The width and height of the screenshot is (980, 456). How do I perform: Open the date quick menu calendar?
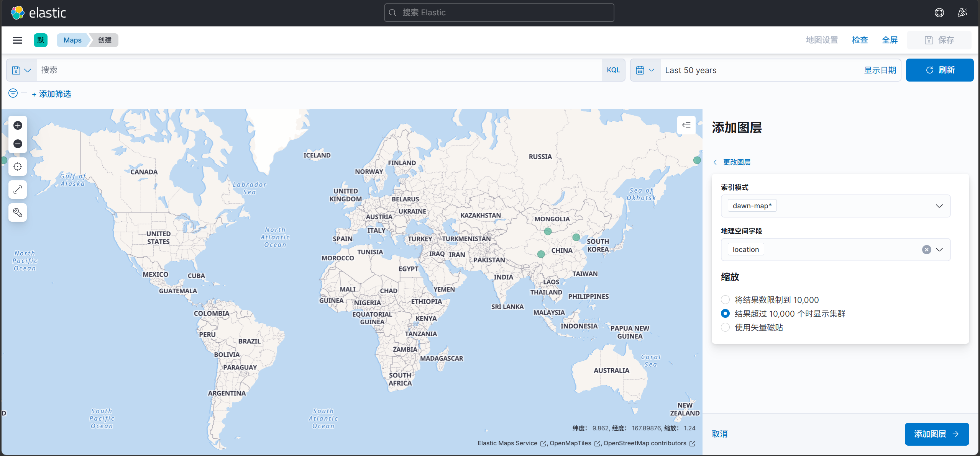click(645, 70)
